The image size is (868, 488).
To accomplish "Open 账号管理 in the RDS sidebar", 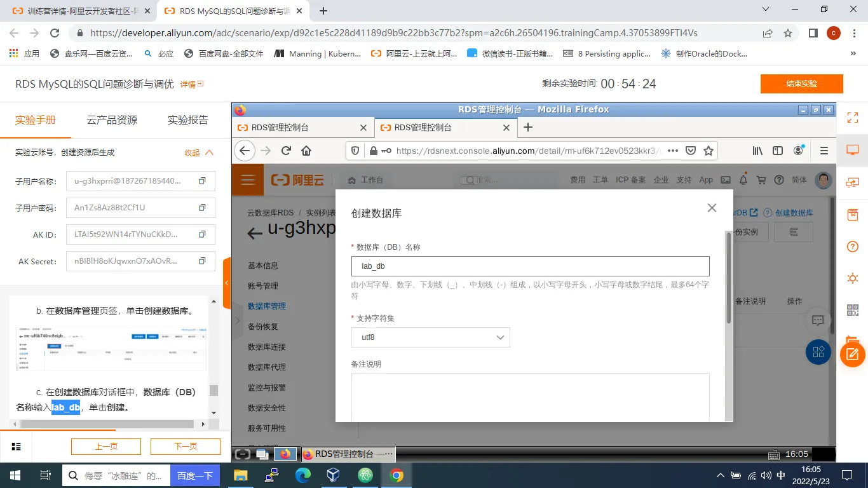I will pyautogui.click(x=263, y=286).
